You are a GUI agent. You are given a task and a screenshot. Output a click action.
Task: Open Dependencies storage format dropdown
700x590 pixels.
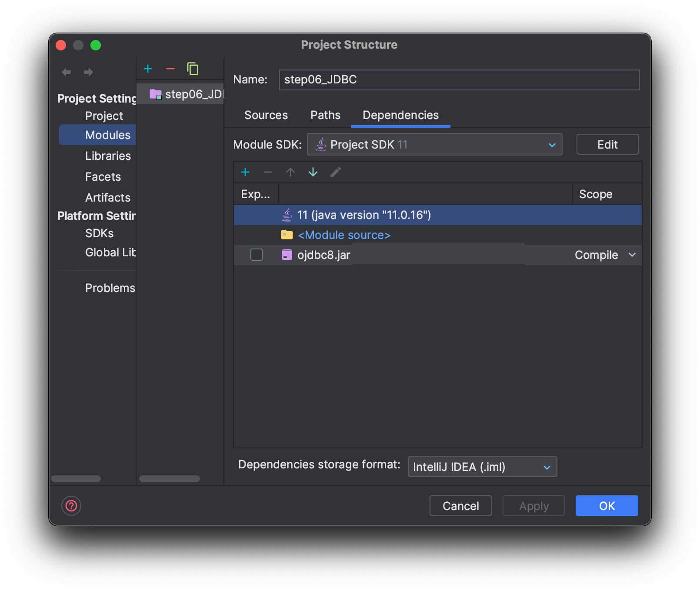pyautogui.click(x=482, y=467)
